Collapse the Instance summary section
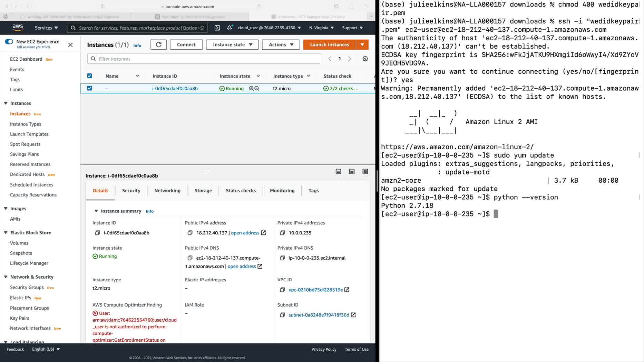 96,211
